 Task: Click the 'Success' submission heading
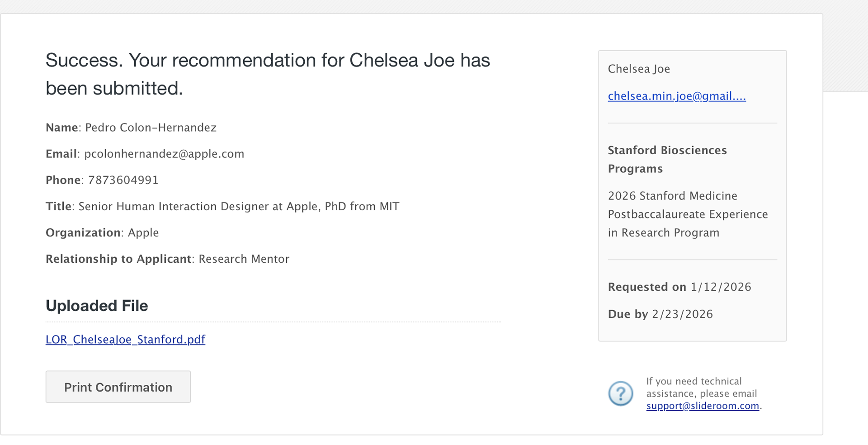click(x=268, y=74)
